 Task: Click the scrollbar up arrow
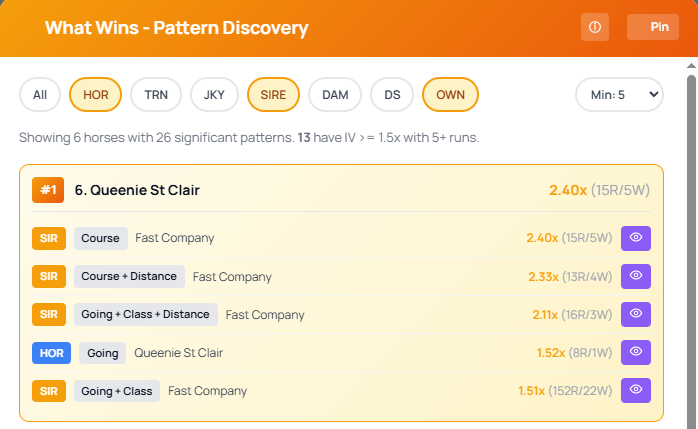coord(691,65)
